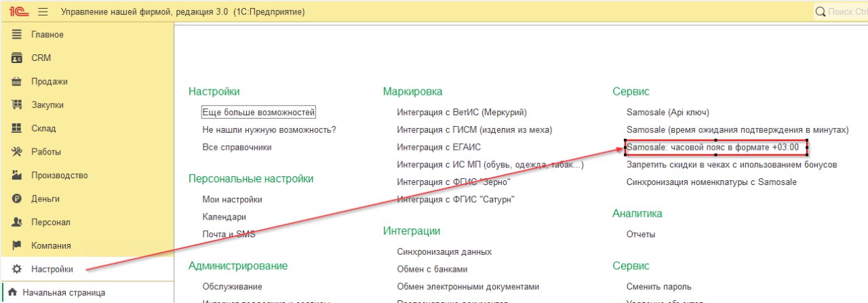The width and height of the screenshot is (868, 303).
Task: Open the hamburger main menu icon
Action: [x=43, y=12]
